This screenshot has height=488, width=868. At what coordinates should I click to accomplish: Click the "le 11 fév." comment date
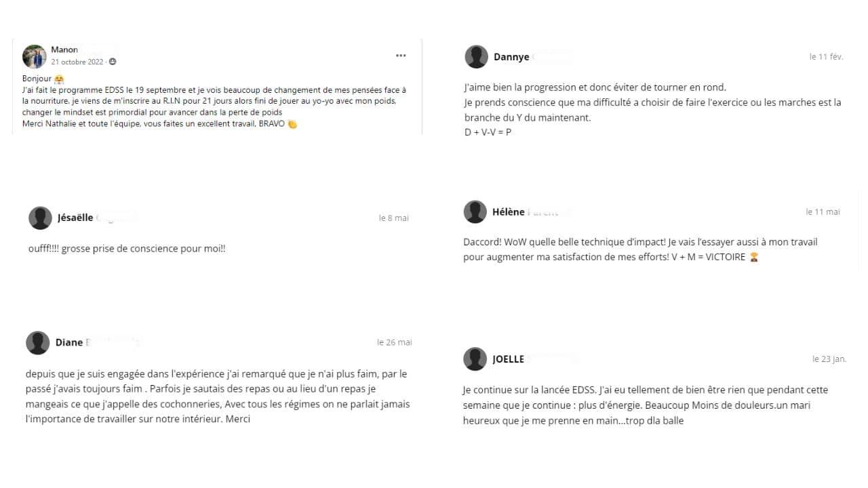coord(826,57)
